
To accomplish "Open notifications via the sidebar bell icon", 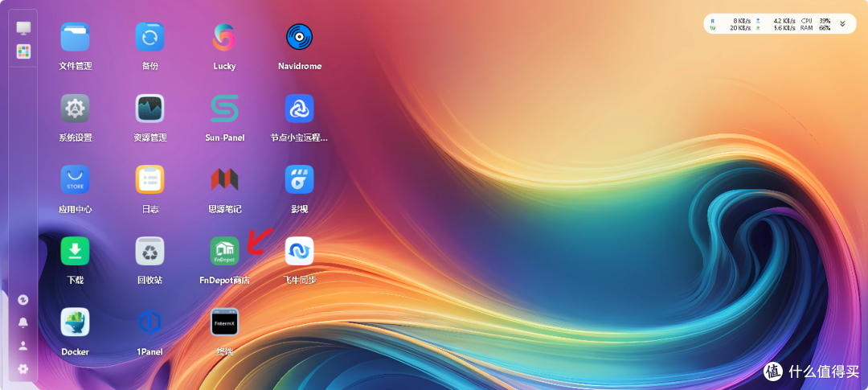I will point(23,322).
